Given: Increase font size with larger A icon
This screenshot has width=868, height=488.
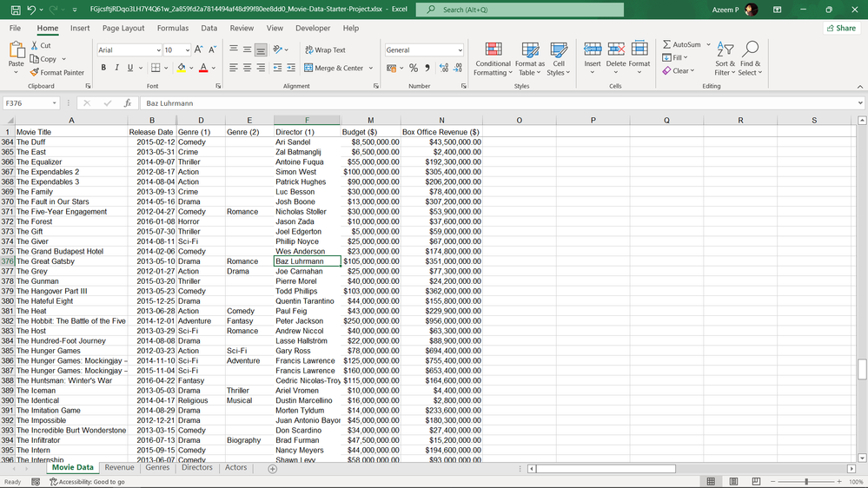Looking at the screenshot, I should pos(199,49).
